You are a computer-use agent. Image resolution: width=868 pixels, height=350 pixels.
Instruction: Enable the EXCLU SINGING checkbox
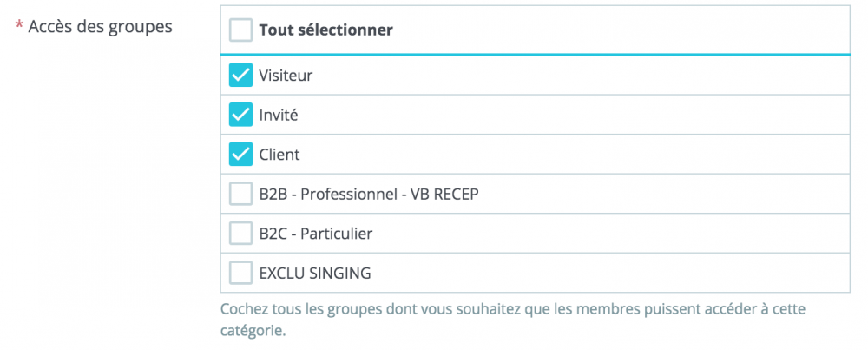[240, 273]
